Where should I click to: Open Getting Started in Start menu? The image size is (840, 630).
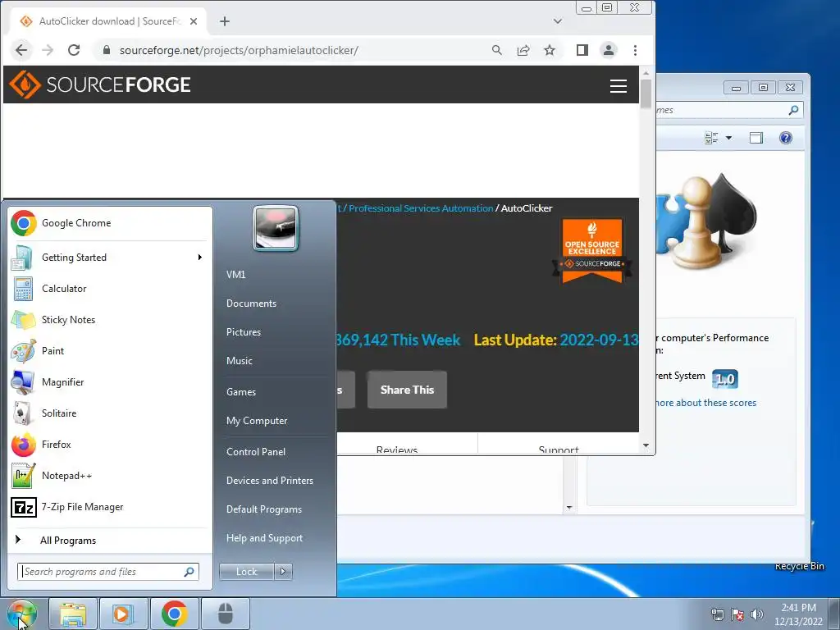tap(110, 258)
